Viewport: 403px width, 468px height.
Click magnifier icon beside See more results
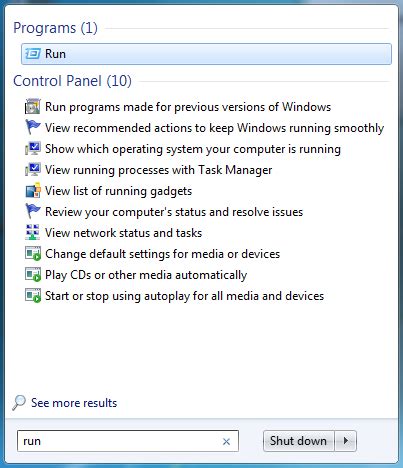(x=19, y=403)
